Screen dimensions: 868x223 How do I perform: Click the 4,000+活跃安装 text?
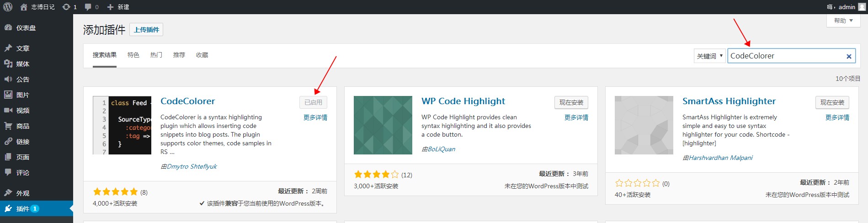[115, 203]
